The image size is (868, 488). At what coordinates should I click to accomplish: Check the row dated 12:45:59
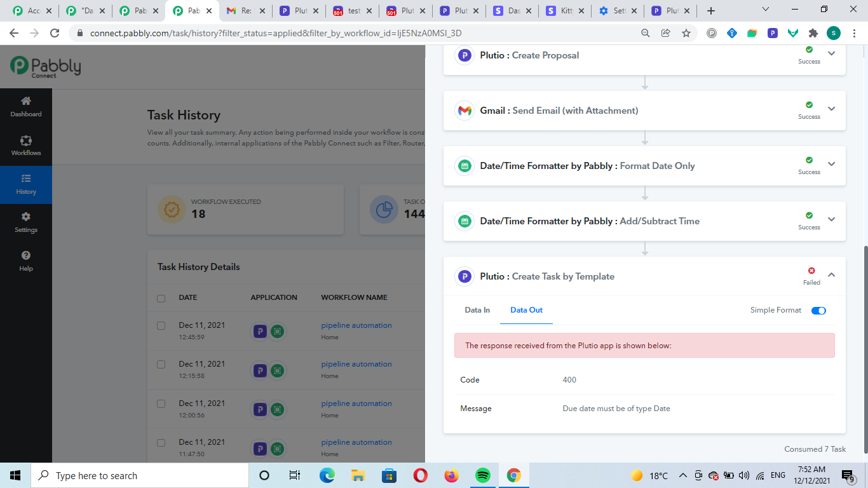click(161, 325)
